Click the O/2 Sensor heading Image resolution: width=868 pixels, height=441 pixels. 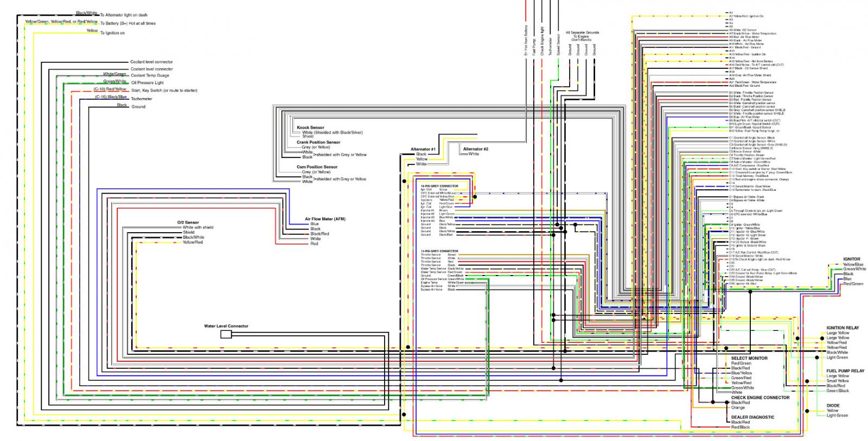pos(188,222)
